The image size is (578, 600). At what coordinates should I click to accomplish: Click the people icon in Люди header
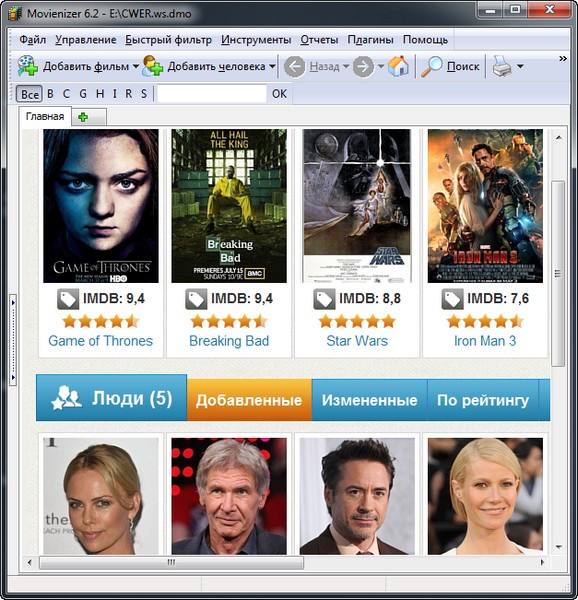(x=66, y=398)
